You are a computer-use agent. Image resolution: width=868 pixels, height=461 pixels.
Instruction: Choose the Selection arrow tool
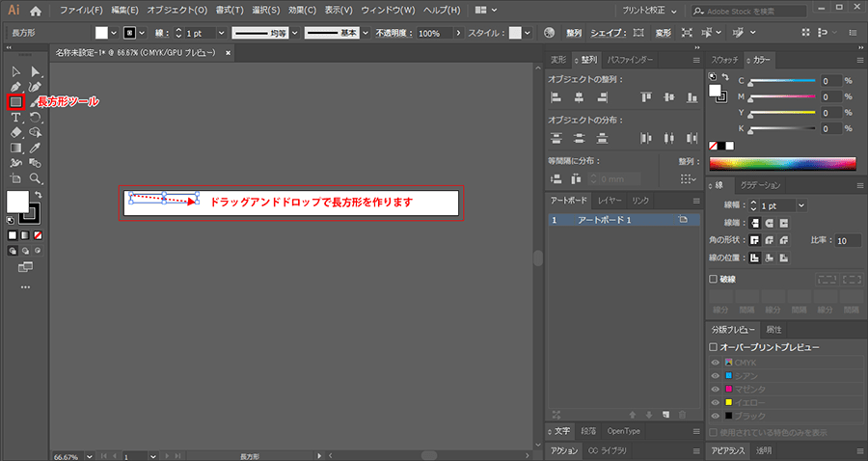click(x=16, y=71)
